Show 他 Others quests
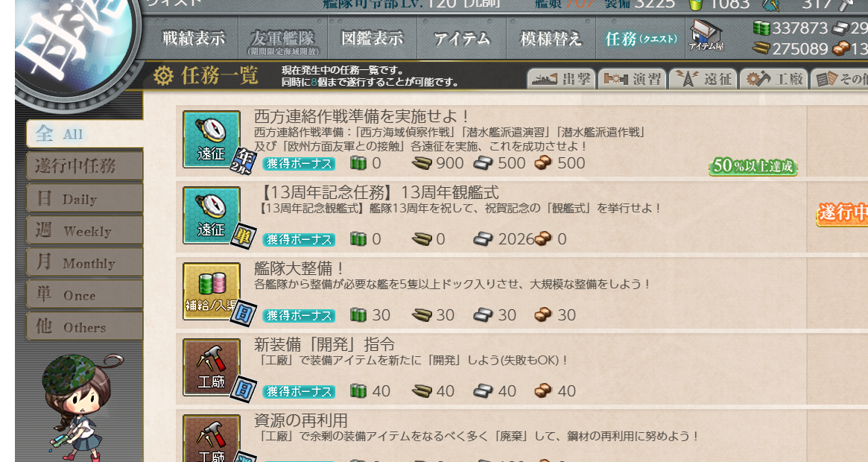This screenshot has height=462, width=868. pos(85,327)
